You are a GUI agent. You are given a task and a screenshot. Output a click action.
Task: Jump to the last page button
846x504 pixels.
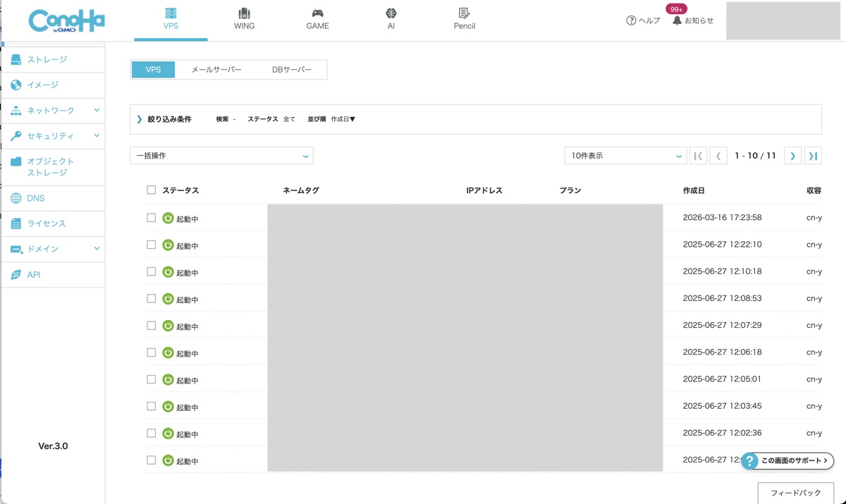813,156
